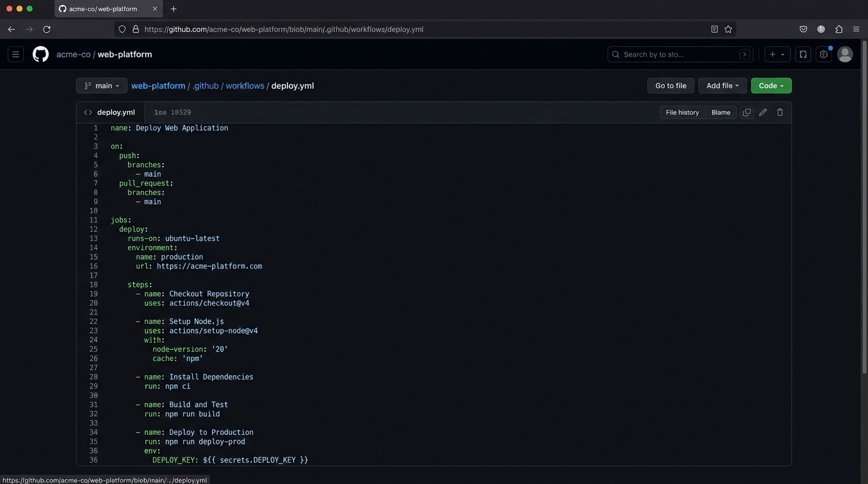Click the GitHub octocat logo

coord(40,54)
